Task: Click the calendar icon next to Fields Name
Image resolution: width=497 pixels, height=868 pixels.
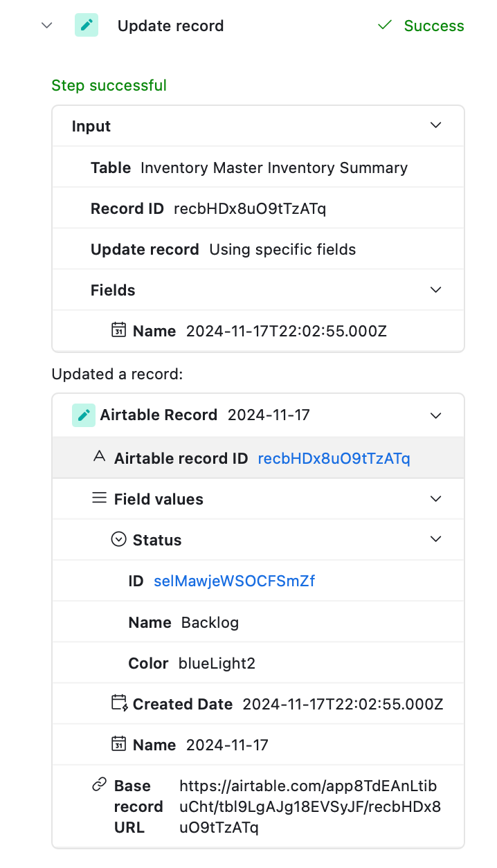Action: pyautogui.click(x=118, y=330)
